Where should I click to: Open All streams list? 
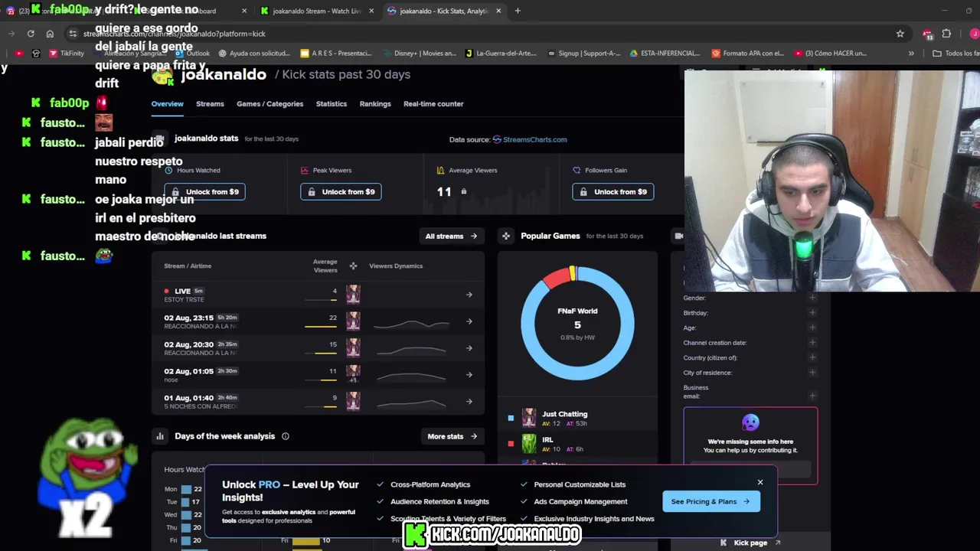coord(451,236)
